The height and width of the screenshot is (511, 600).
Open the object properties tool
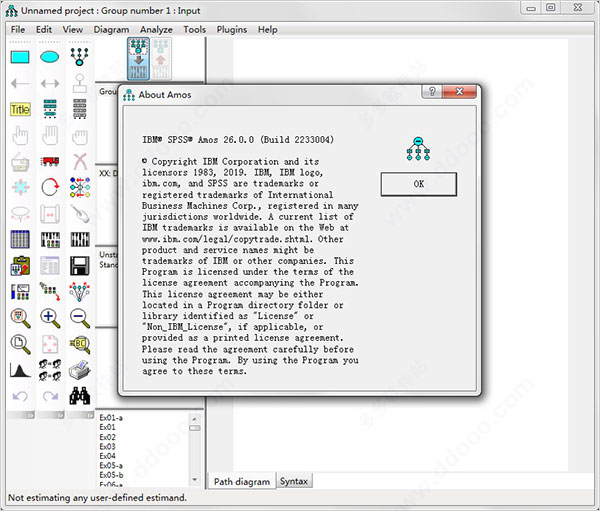20,292
